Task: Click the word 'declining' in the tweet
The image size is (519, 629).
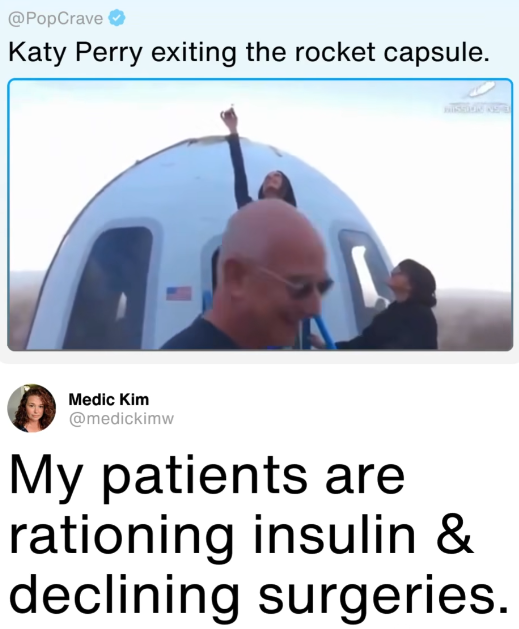Action: tap(125, 596)
